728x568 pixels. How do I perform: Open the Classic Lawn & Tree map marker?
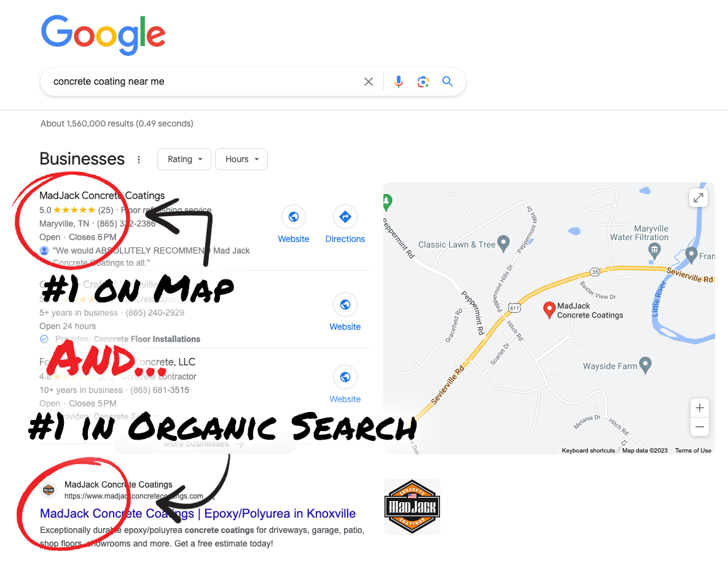coord(503,243)
